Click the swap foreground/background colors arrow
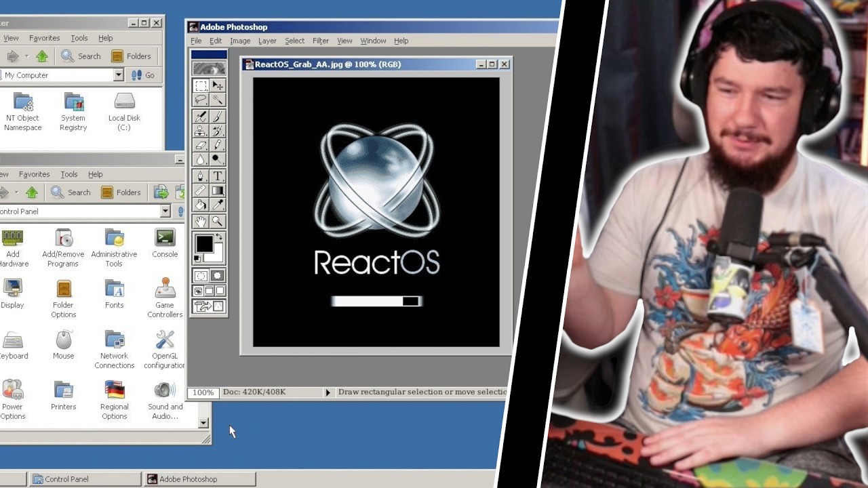 pos(218,235)
